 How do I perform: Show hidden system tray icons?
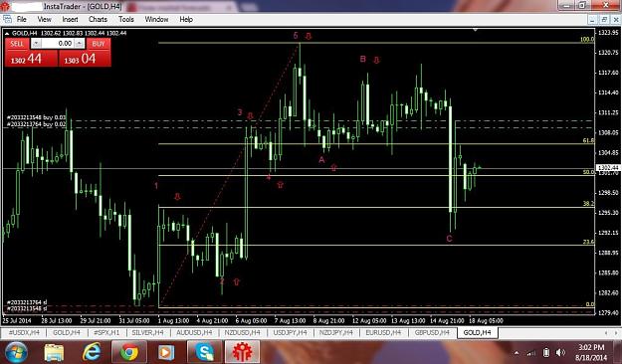coord(517,352)
